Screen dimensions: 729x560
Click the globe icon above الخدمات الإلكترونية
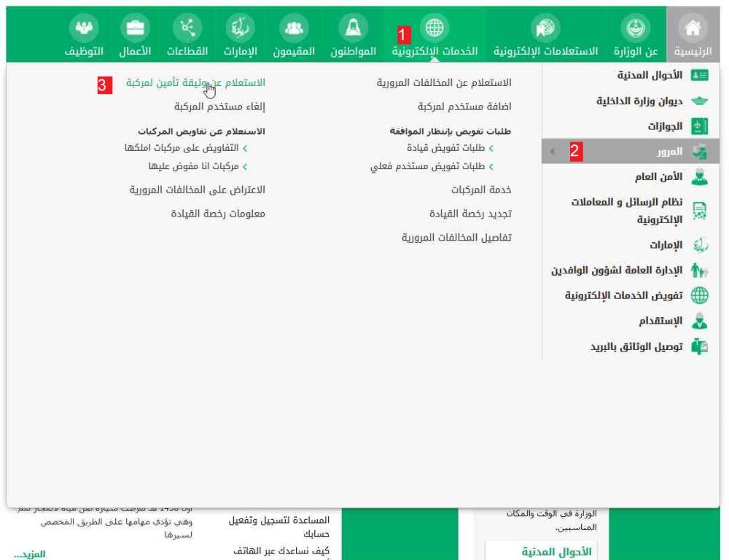(434, 27)
